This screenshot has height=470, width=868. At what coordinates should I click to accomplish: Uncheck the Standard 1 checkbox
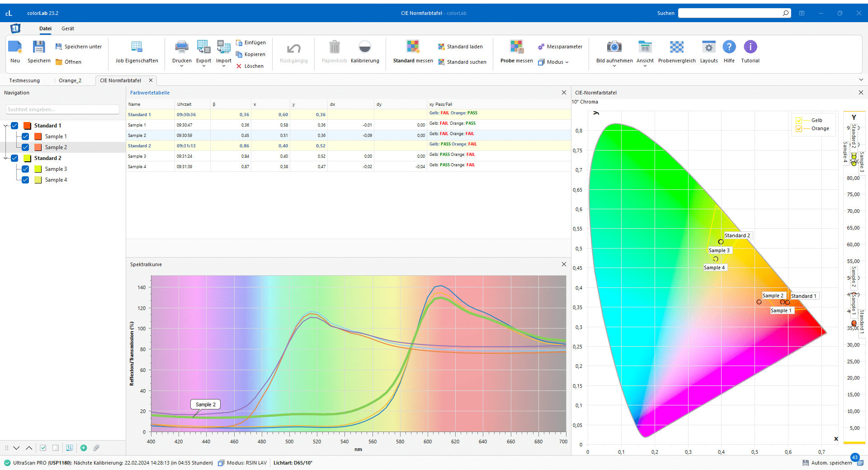pos(14,126)
